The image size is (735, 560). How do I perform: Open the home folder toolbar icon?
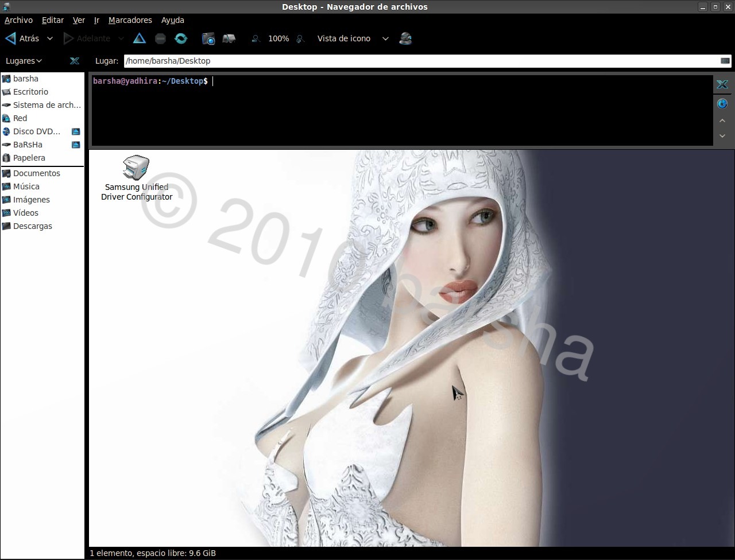[208, 38]
